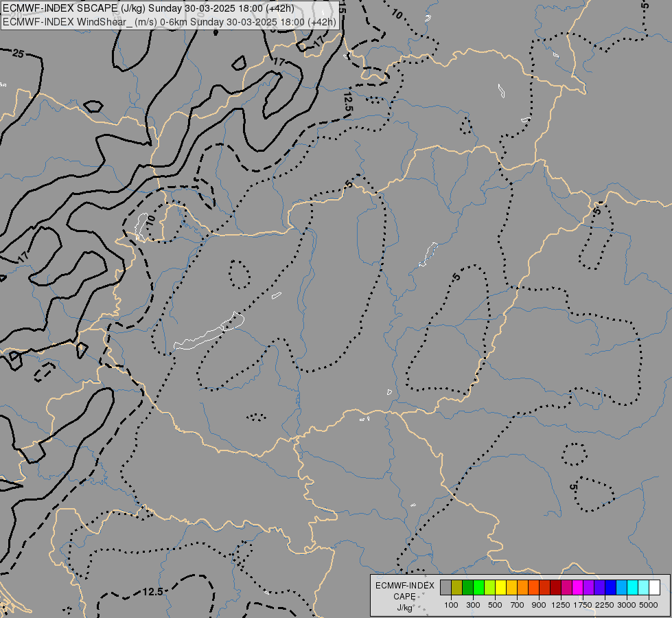Click the gray swatch in the CAPE legend
The image size is (672, 618).
coord(445,588)
